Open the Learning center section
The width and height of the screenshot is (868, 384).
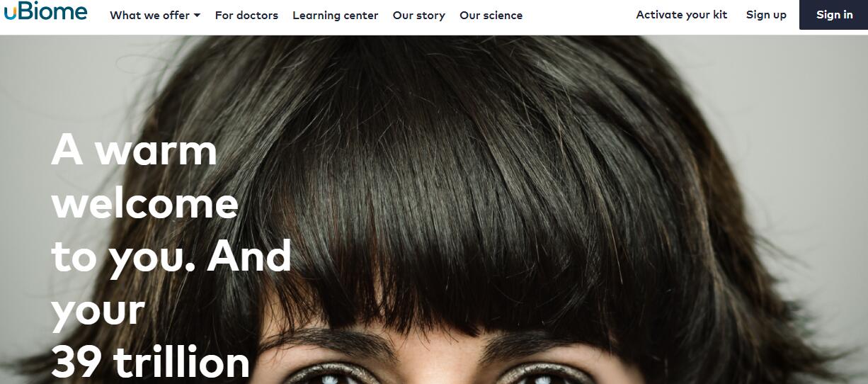coord(335,15)
